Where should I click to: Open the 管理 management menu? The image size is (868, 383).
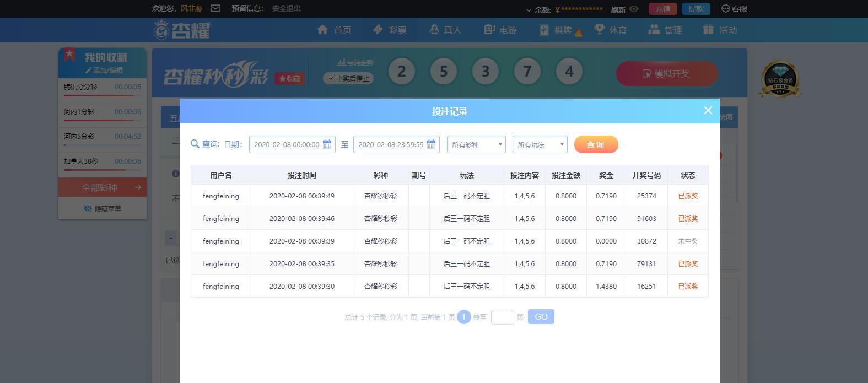[x=665, y=30]
